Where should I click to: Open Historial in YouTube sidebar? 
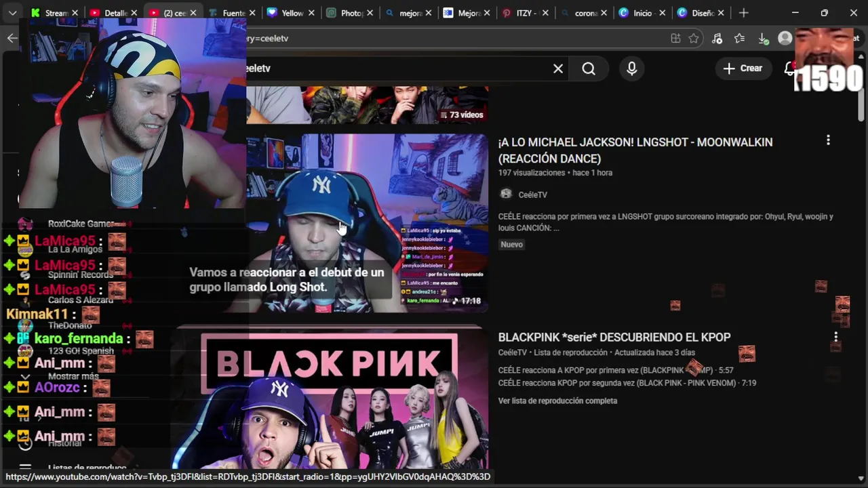coord(64,443)
